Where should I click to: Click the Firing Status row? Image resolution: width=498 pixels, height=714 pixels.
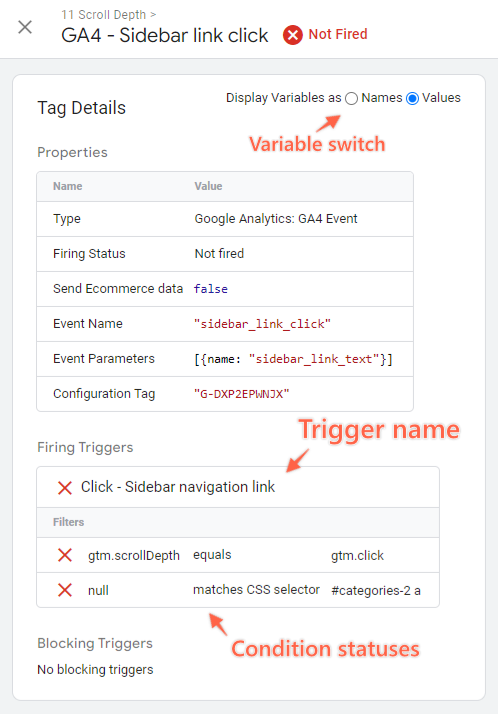pyautogui.click(x=225, y=254)
